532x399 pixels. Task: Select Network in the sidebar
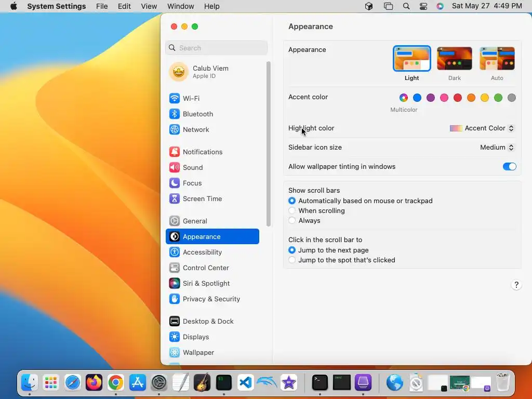212,129
